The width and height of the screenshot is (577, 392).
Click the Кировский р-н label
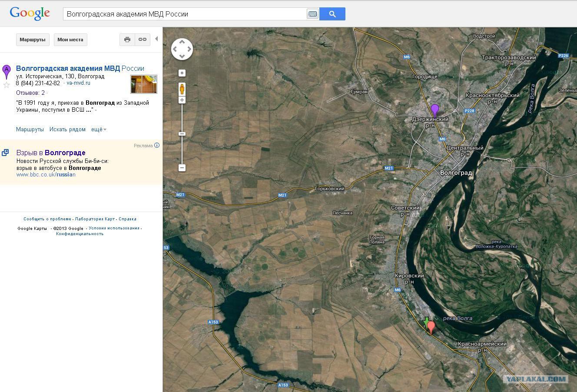[x=409, y=279]
